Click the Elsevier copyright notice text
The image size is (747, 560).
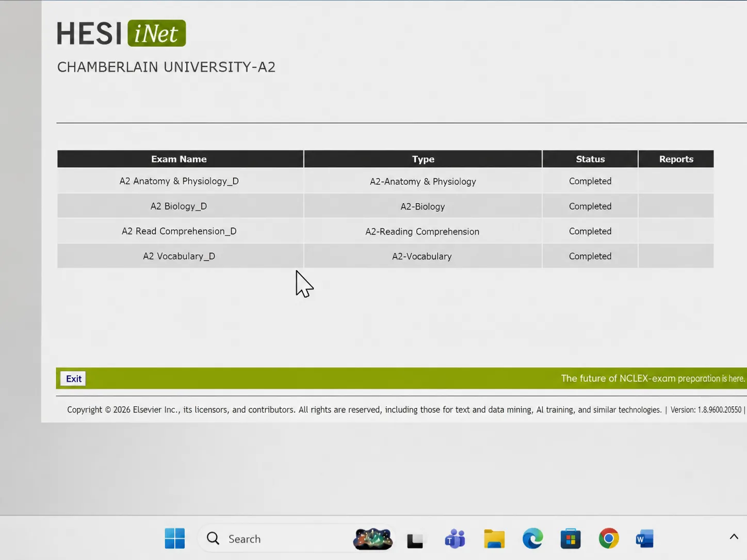pyautogui.click(x=364, y=410)
